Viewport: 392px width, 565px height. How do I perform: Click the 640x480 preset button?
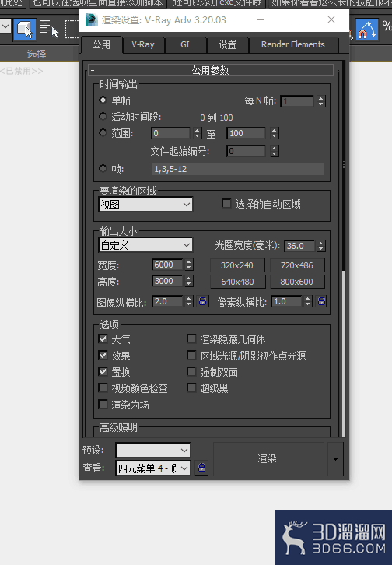click(x=237, y=282)
